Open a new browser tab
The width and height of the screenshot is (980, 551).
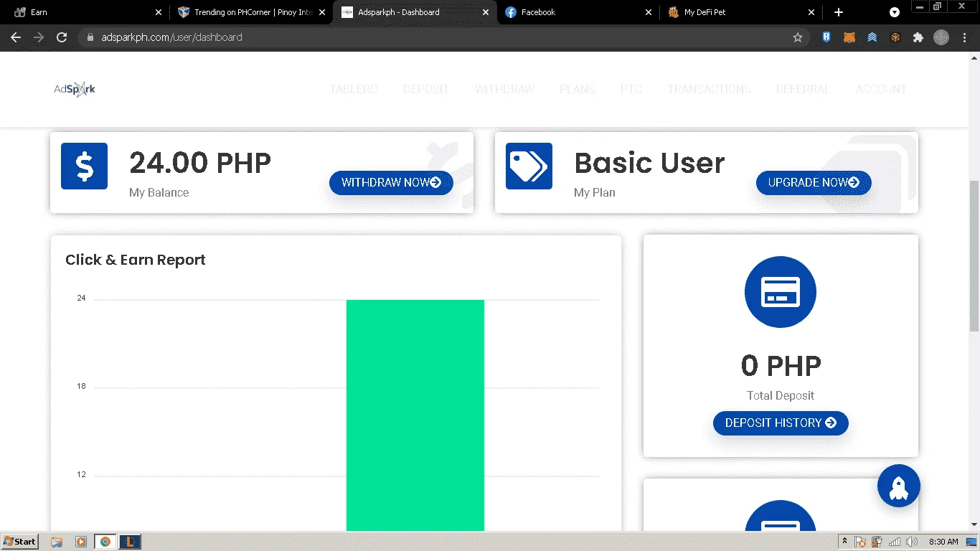(839, 12)
